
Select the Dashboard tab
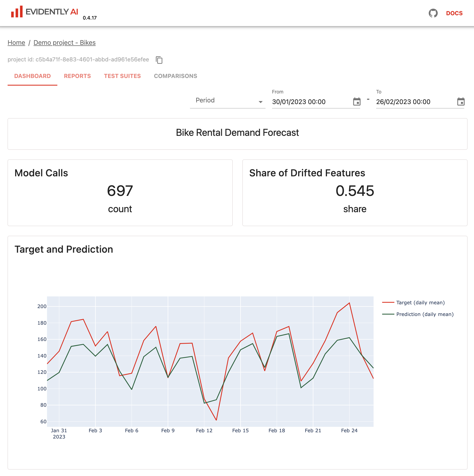[32, 76]
